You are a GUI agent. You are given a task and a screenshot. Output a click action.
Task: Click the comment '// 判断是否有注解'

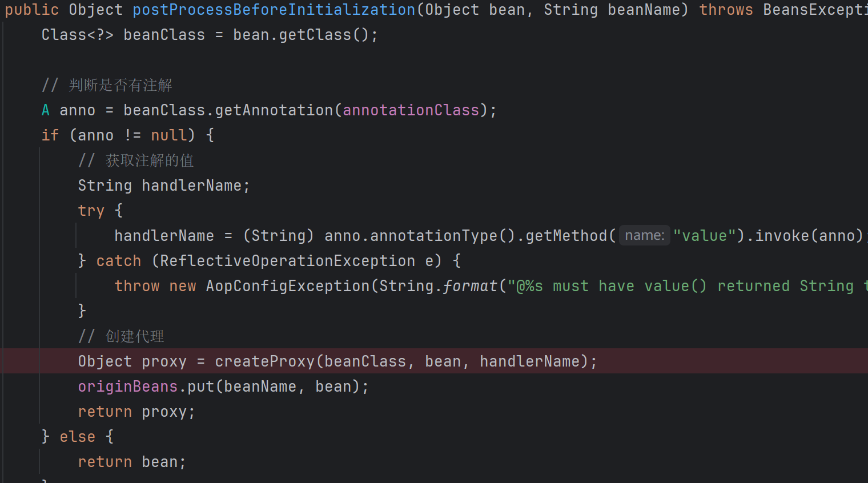point(107,85)
